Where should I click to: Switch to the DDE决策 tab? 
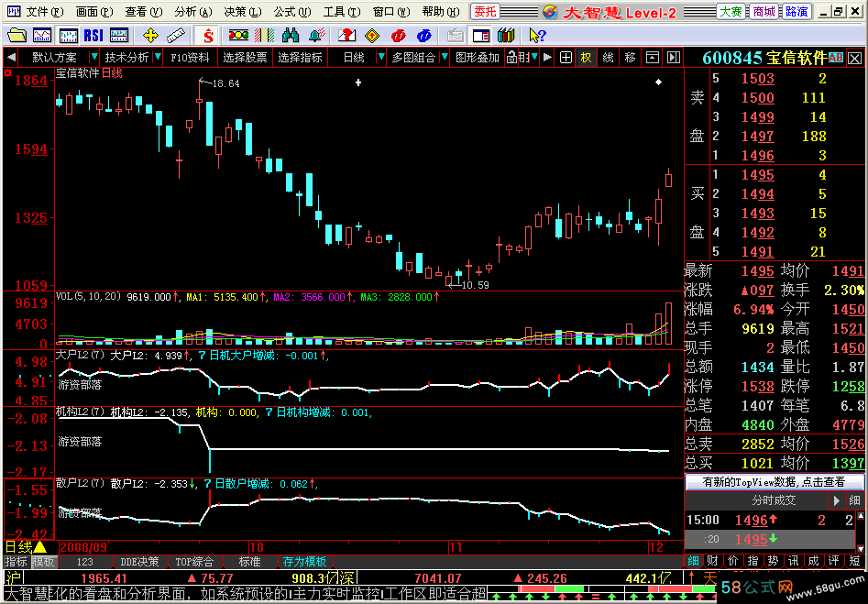coord(139,561)
